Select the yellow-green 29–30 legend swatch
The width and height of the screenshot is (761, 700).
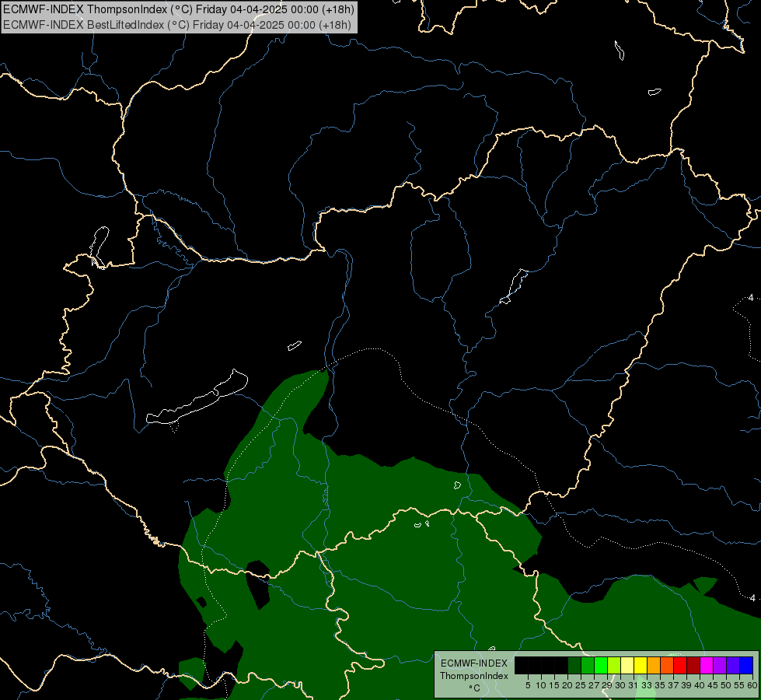point(614,665)
